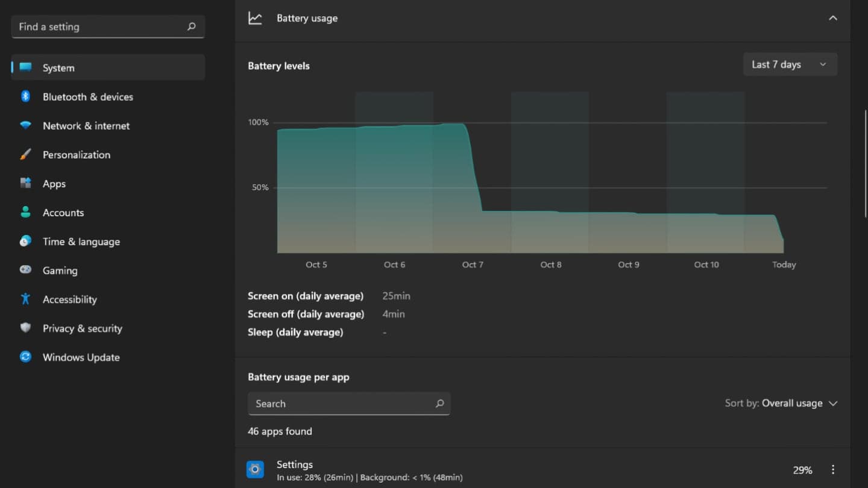This screenshot has height=488, width=868.
Task: Open Network & internet settings
Action: click(x=108, y=125)
